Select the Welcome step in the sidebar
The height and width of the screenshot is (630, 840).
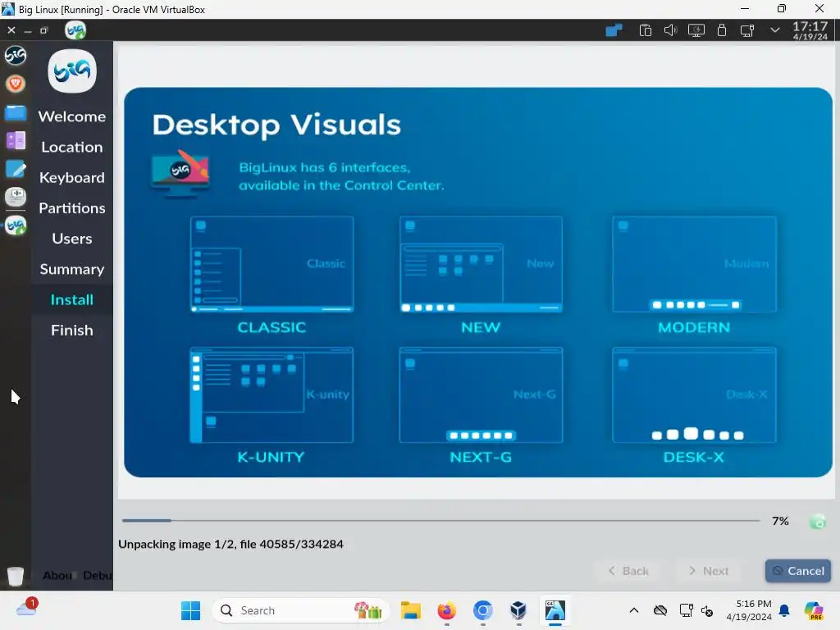tap(72, 116)
